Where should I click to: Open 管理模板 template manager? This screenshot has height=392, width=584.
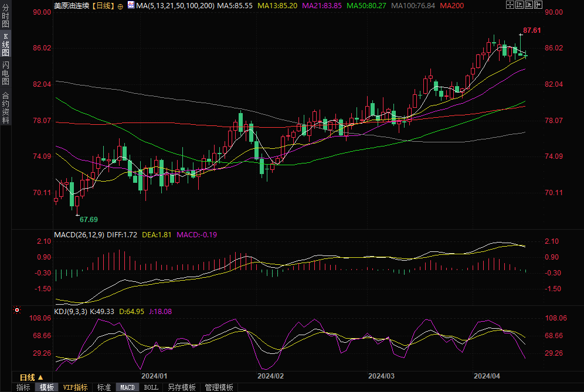point(219,387)
